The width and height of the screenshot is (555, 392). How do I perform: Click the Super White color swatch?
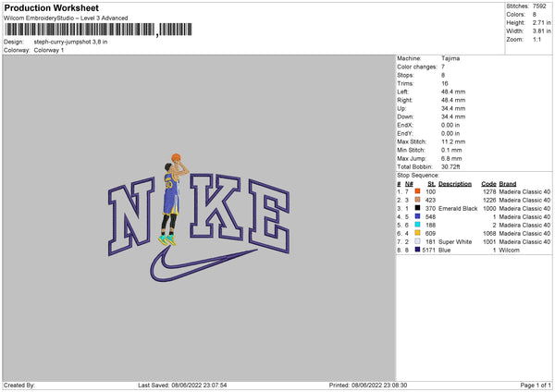click(x=417, y=241)
